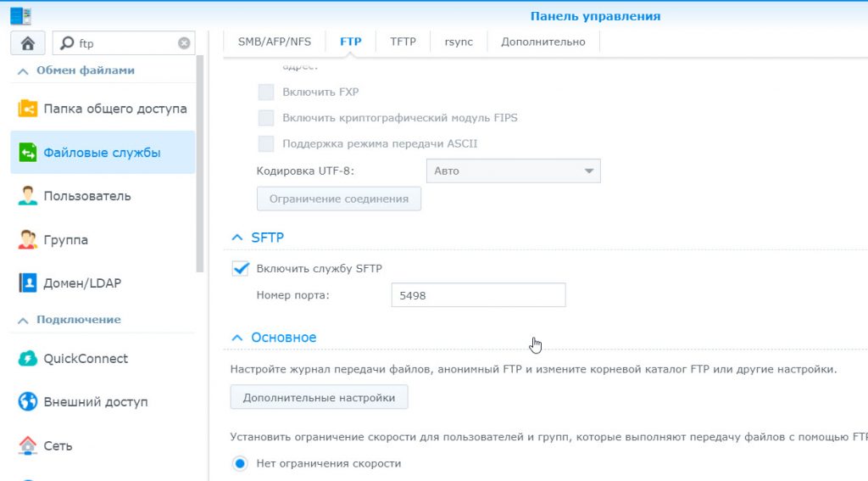Screen dimensions: 868x481
Task: Click the Ограничение соединения button
Action: pyautogui.click(x=339, y=199)
